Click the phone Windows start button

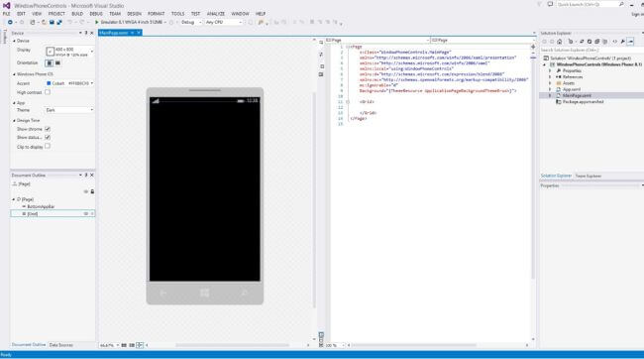(204, 293)
